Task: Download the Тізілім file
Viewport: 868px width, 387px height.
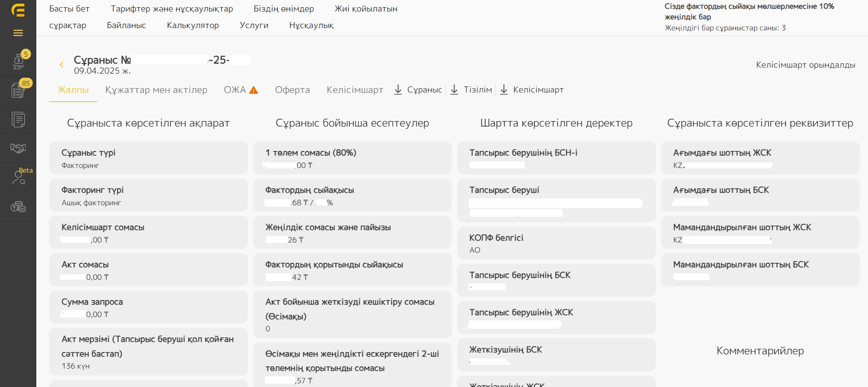Action: tap(478, 90)
